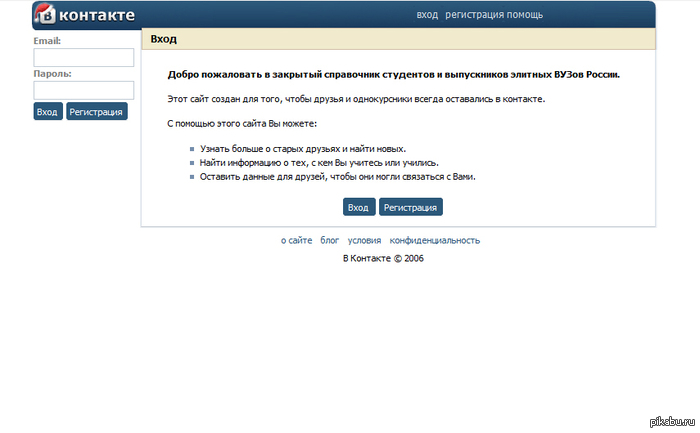Click the sidebar «Вход» button
700x433 pixels.
(x=48, y=111)
